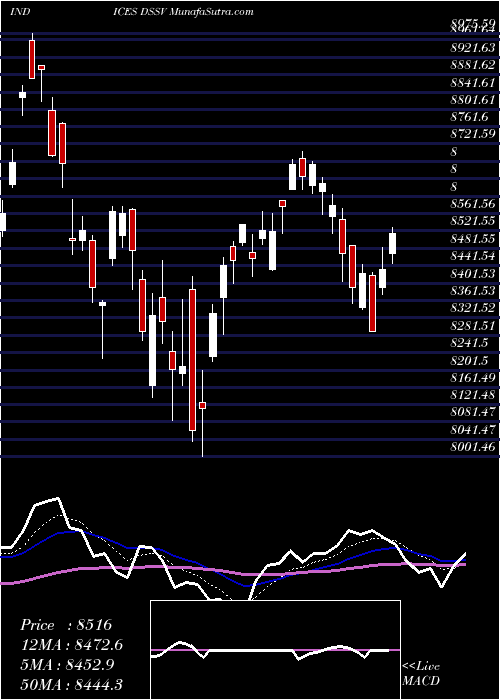Click the 'IND' label at top left
Image resolution: width=500 pixels, height=700 pixels.
coord(20,11)
